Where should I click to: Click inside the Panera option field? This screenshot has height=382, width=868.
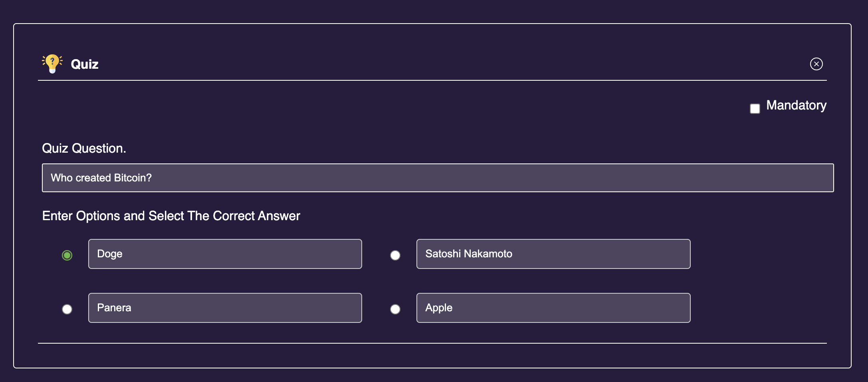225,308
